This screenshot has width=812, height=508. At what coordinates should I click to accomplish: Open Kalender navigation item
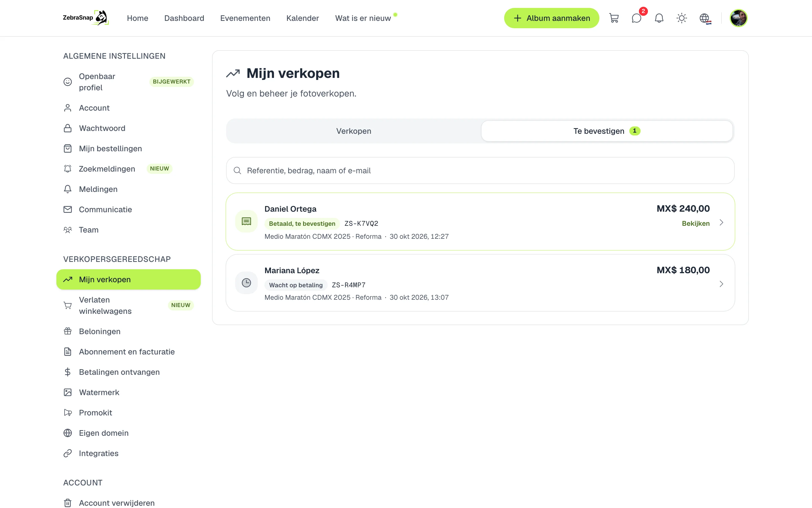[302, 18]
